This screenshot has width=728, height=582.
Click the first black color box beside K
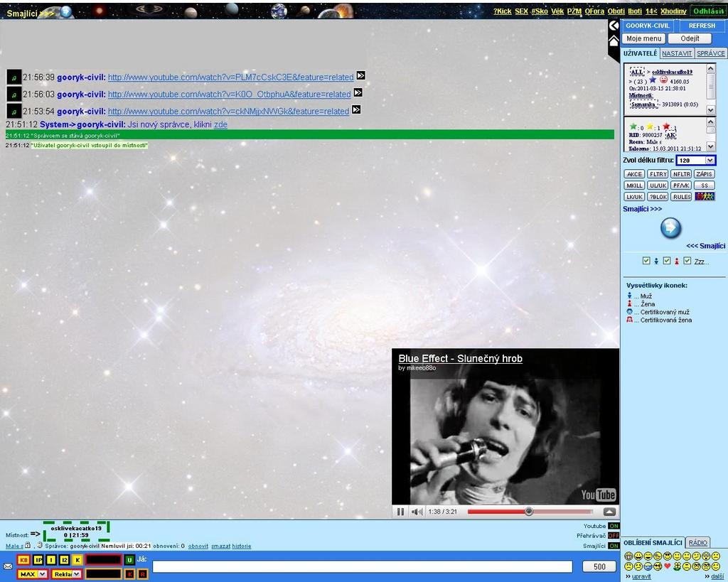click(103, 560)
